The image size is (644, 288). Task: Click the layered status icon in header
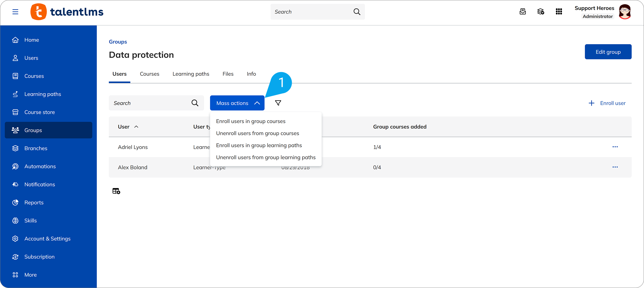pos(540,11)
